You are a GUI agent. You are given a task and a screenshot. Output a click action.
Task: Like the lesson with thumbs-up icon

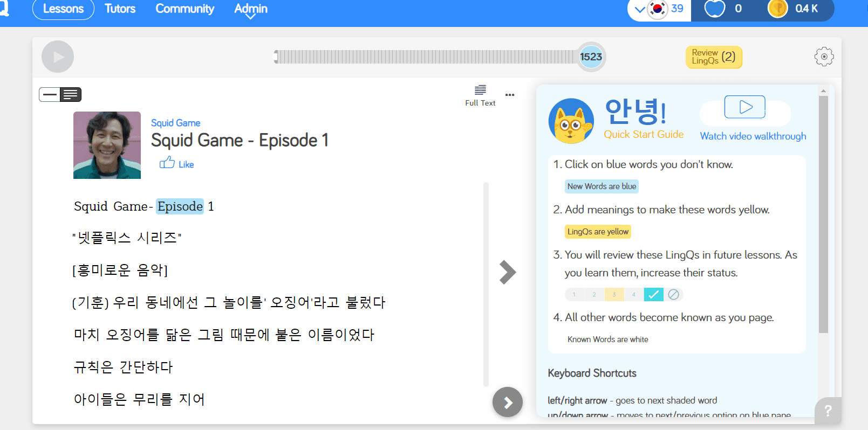coord(167,163)
